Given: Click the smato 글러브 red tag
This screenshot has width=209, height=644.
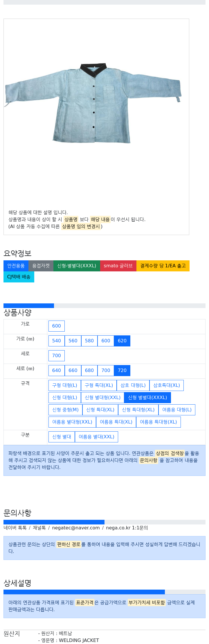Looking at the screenshot, I should (x=118, y=266).
